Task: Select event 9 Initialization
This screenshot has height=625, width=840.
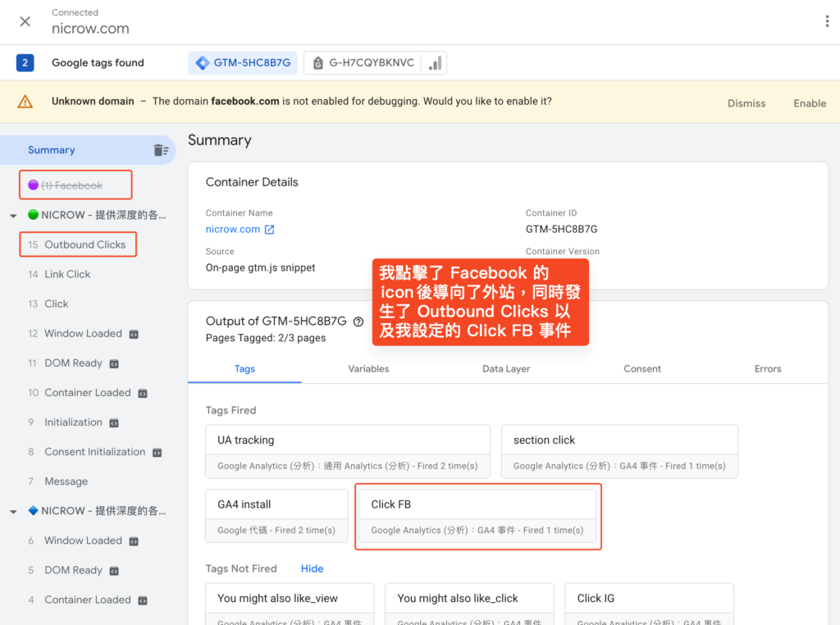Action: [65, 422]
